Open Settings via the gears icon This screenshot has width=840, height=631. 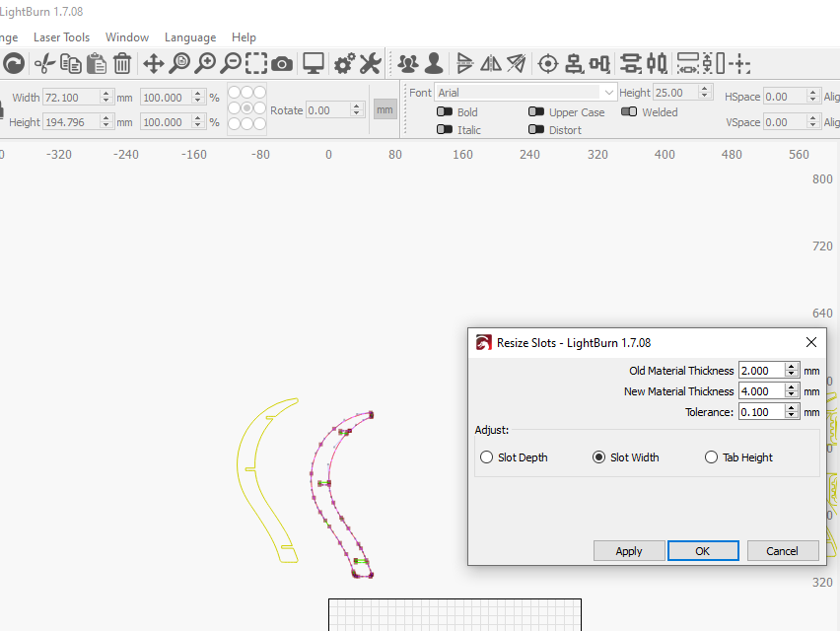point(344,64)
